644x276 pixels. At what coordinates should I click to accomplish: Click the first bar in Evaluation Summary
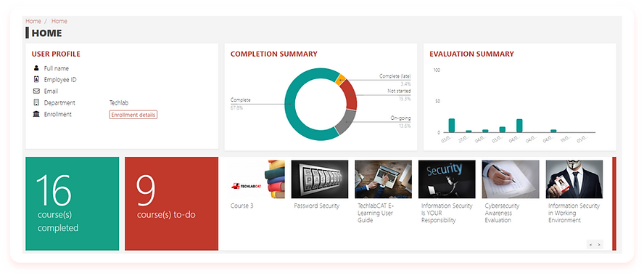[x=451, y=126]
